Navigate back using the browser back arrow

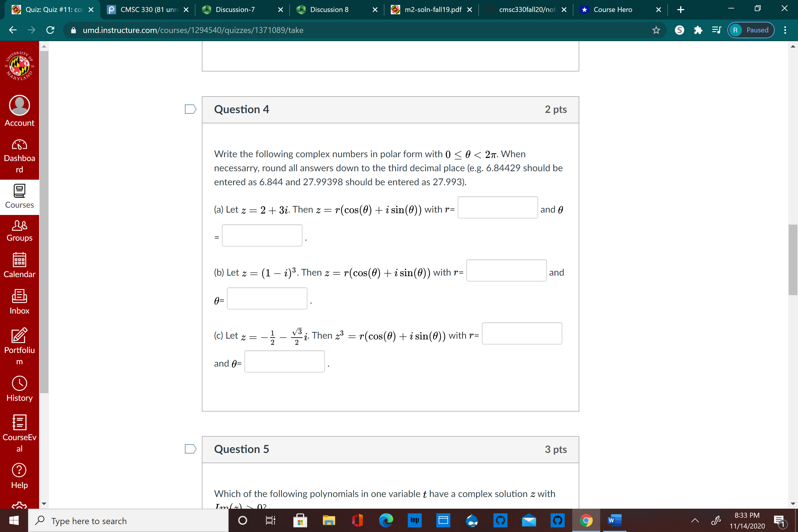(13, 30)
